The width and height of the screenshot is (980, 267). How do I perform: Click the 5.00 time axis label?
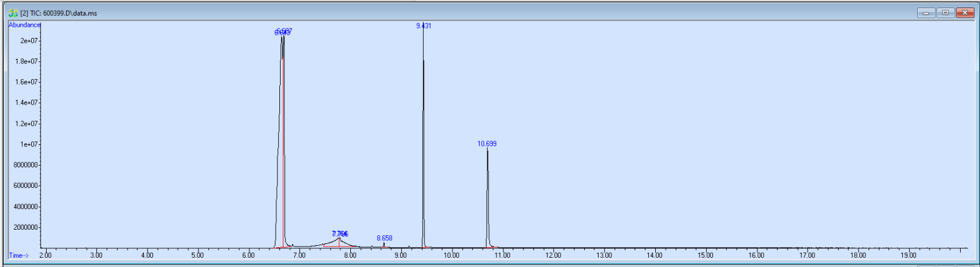point(198,255)
